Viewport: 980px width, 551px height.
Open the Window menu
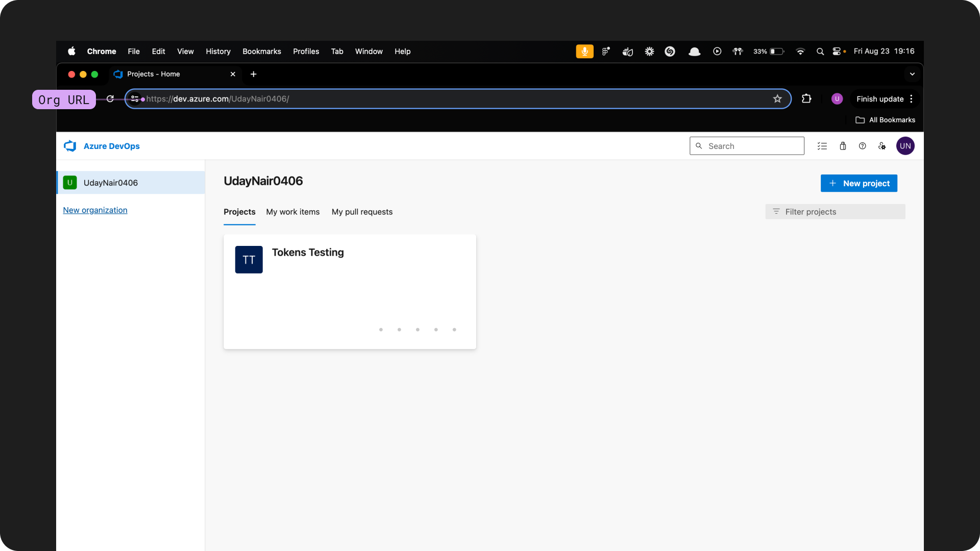click(369, 51)
